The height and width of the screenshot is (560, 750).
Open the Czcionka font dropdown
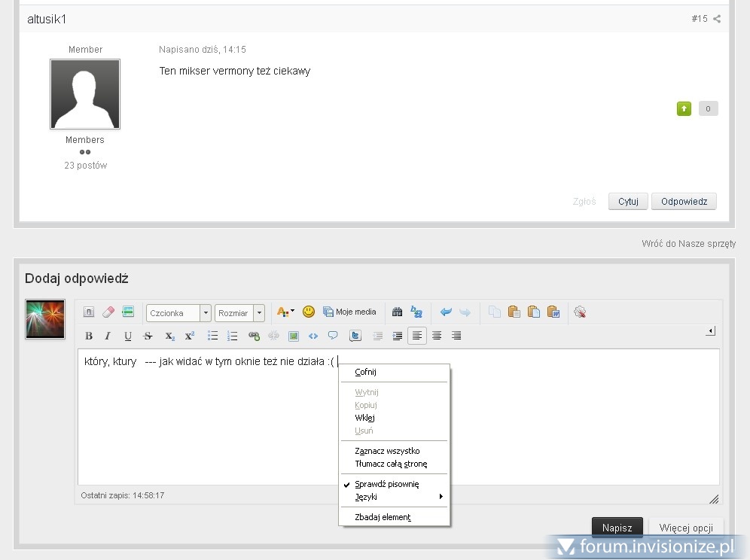(178, 313)
